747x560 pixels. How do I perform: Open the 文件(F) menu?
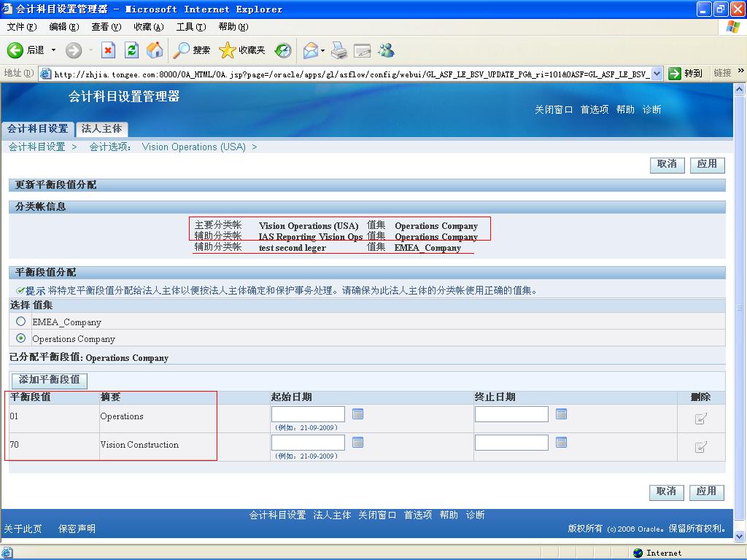tap(22, 27)
